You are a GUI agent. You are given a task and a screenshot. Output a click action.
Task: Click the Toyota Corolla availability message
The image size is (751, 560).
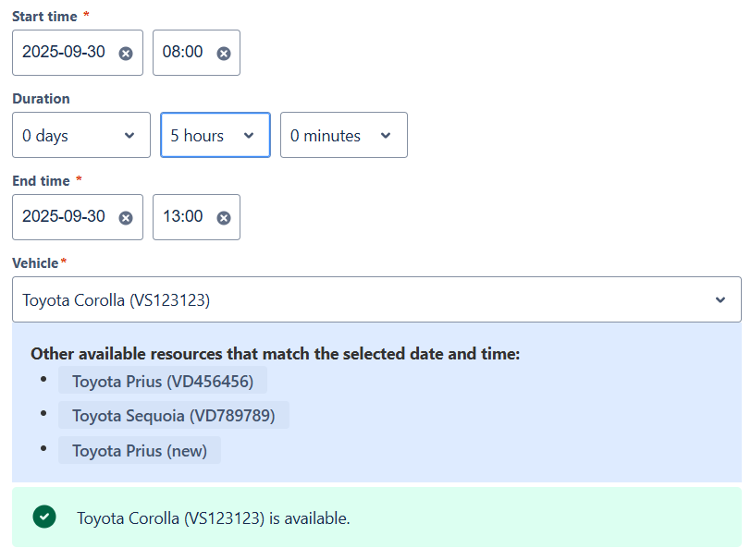pyautogui.click(x=214, y=518)
